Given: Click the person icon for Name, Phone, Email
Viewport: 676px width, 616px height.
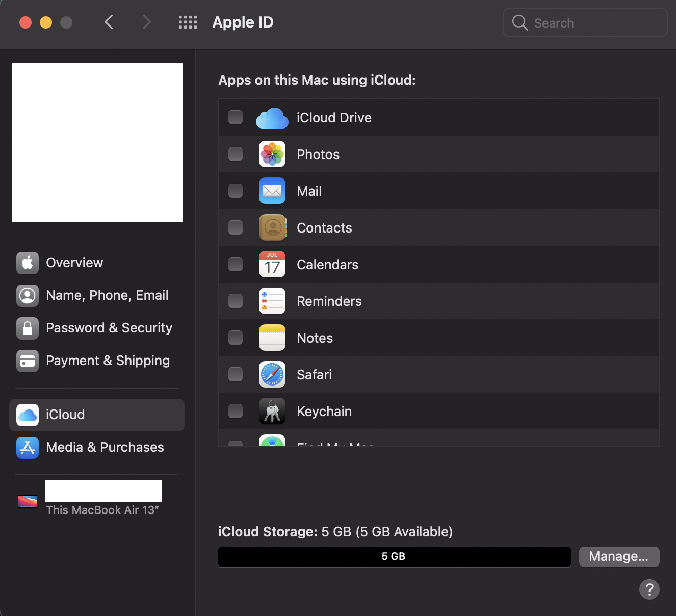Looking at the screenshot, I should (x=28, y=296).
